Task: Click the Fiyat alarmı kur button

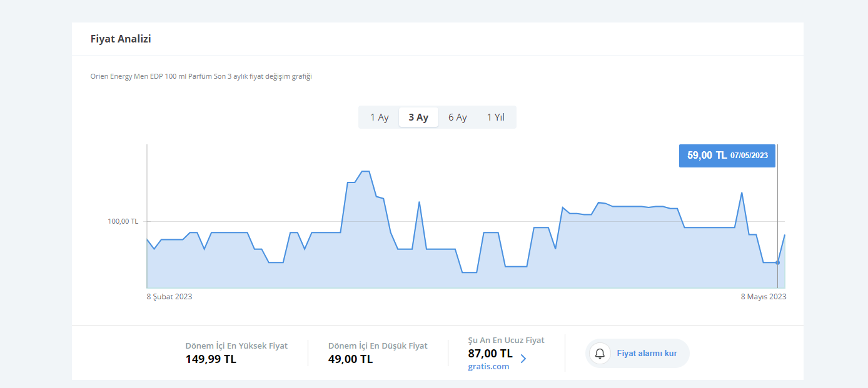Action: 637,354
